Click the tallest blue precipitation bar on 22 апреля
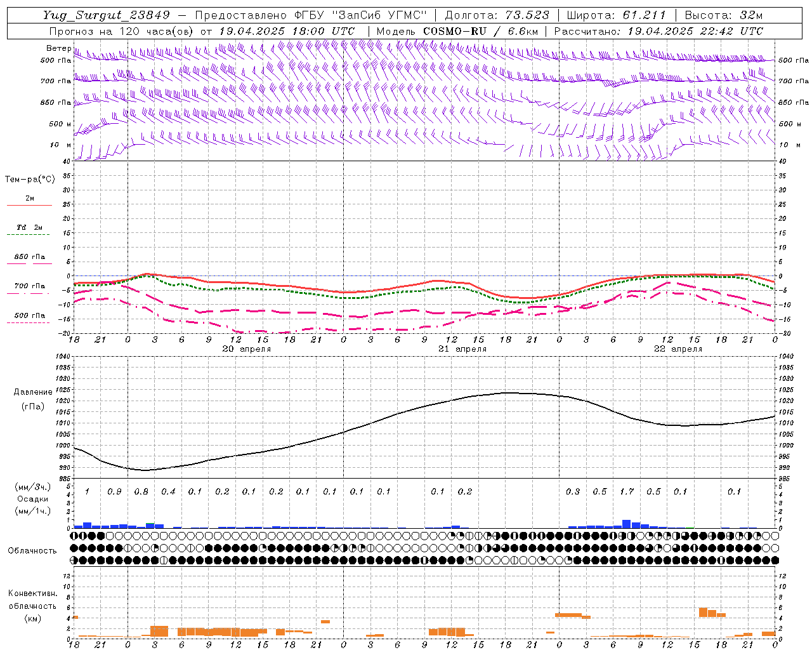The height and width of the screenshot is (650, 812). coord(627,524)
